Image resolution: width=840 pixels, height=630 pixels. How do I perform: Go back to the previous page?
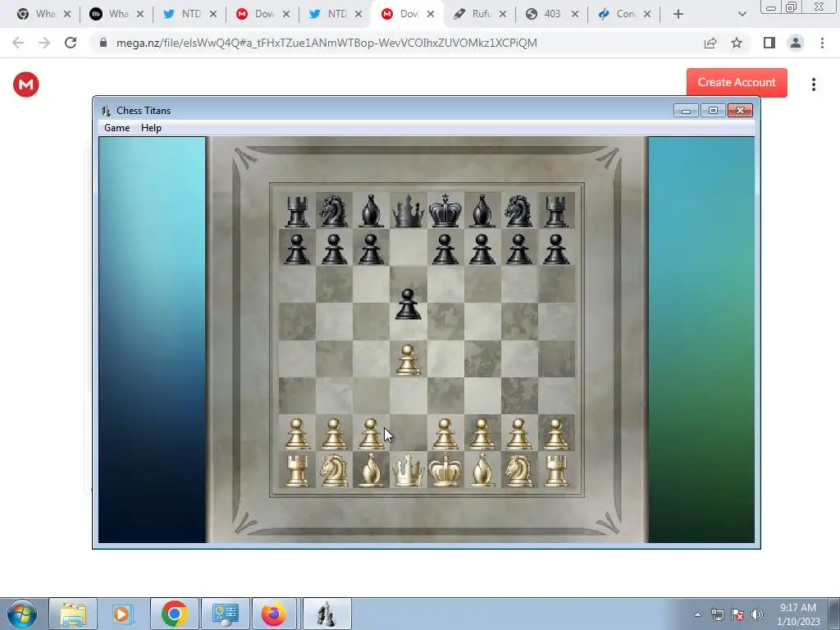18,43
